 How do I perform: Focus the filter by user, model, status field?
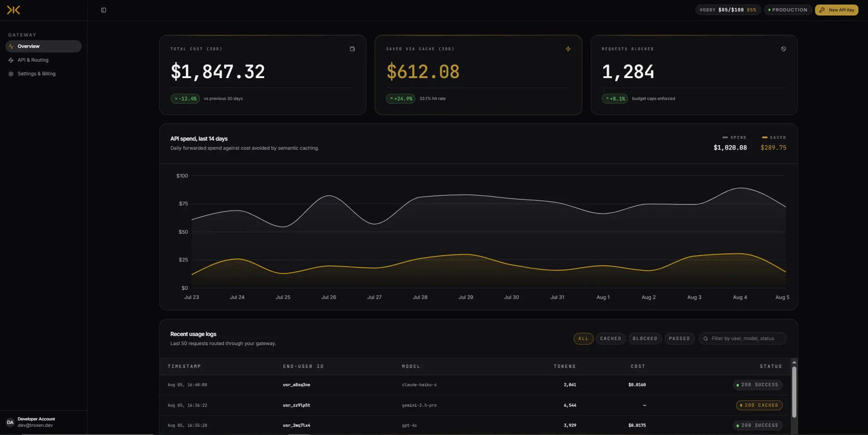(x=743, y=339)
